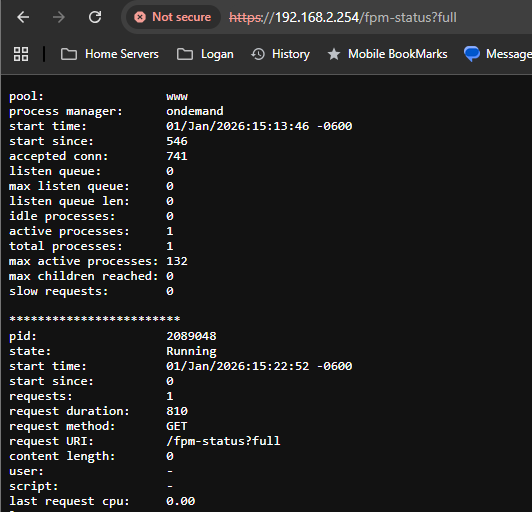532x512 pixels.
Task: Click the 'script:' label
Action: pyautogui.click(x=34, y=486)
